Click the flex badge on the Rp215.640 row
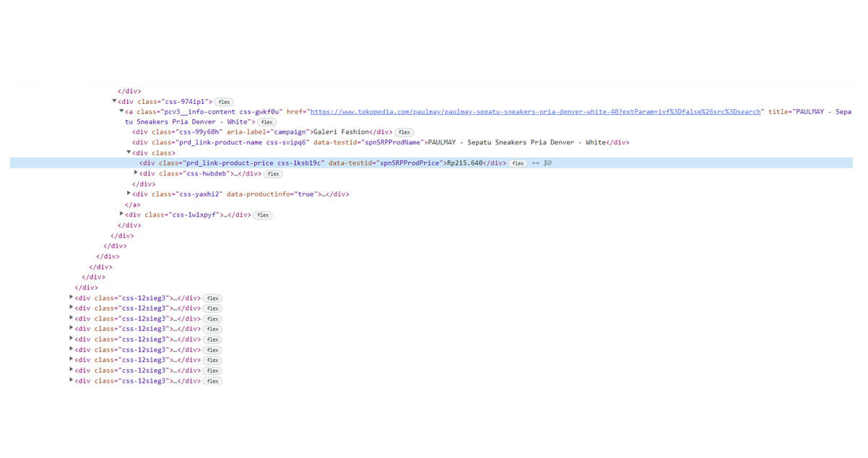 coord(518,163)
